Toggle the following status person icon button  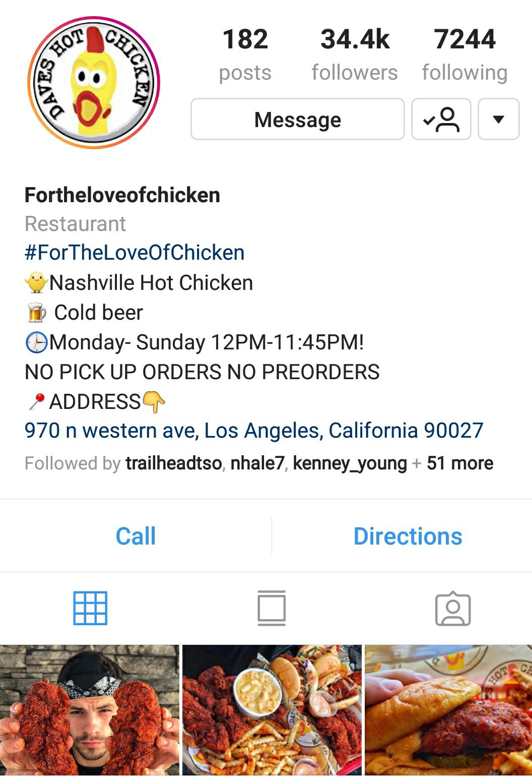pos(441,119)
